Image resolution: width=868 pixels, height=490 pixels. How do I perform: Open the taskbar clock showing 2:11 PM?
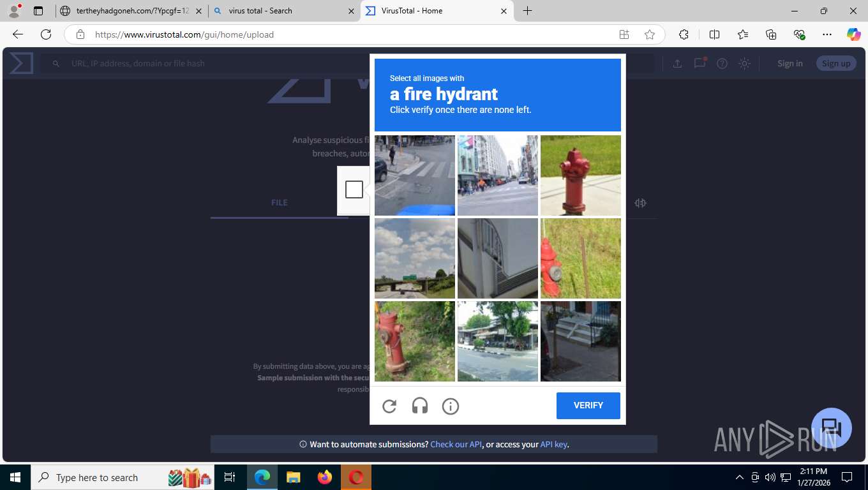pos(814,477)
